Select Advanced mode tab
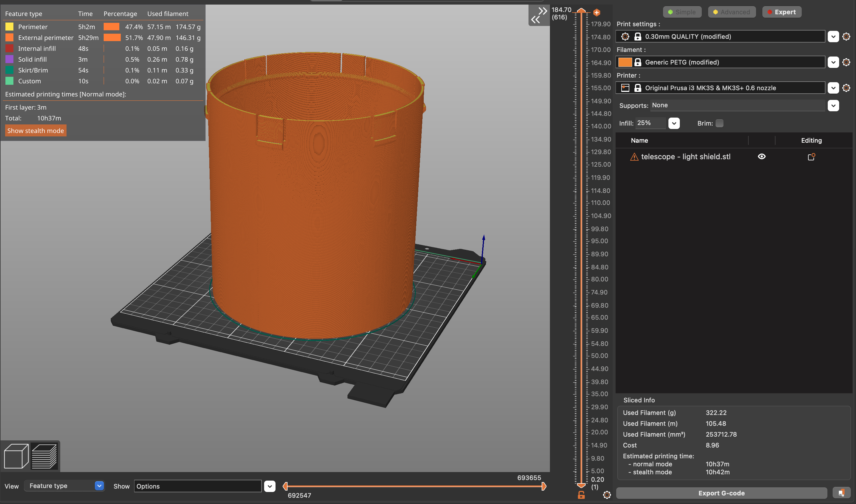Screen dimensions: 856x504 pyautogui.click(x=732, y=12)
